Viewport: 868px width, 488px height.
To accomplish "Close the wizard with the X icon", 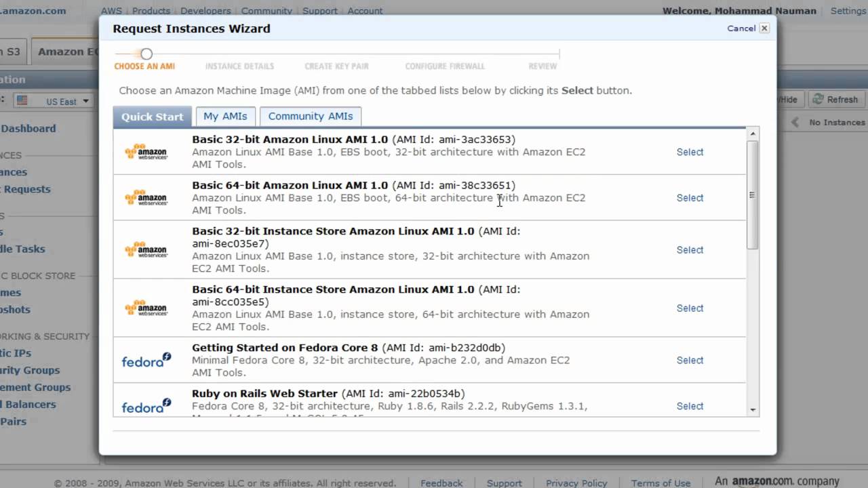I will (764, 28).
